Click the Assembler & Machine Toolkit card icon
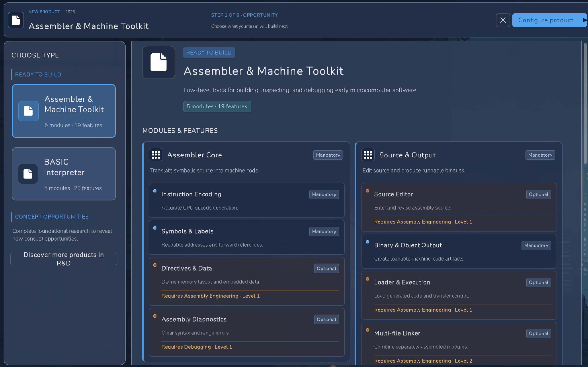588x367 pixels. click(x=28, y=111)
